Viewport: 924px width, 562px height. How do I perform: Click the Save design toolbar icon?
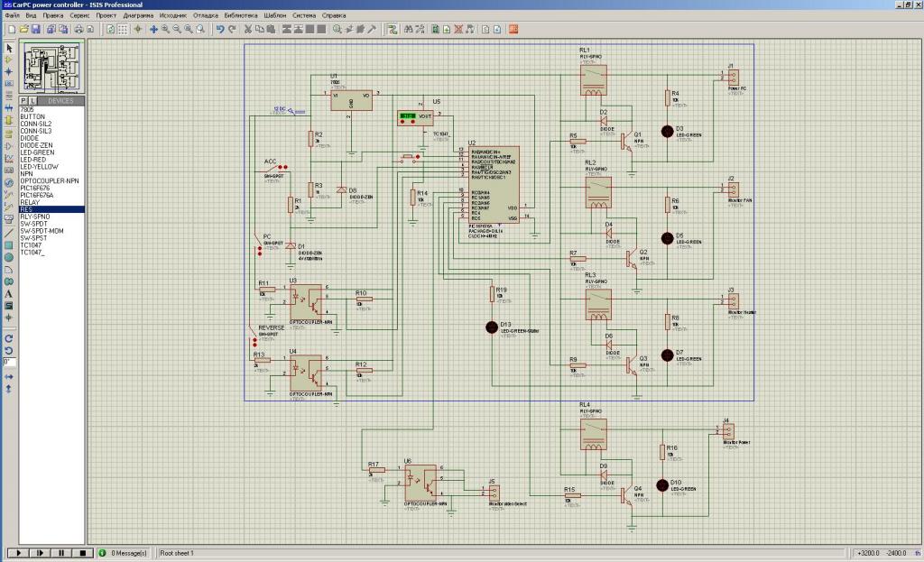point(35,30)
